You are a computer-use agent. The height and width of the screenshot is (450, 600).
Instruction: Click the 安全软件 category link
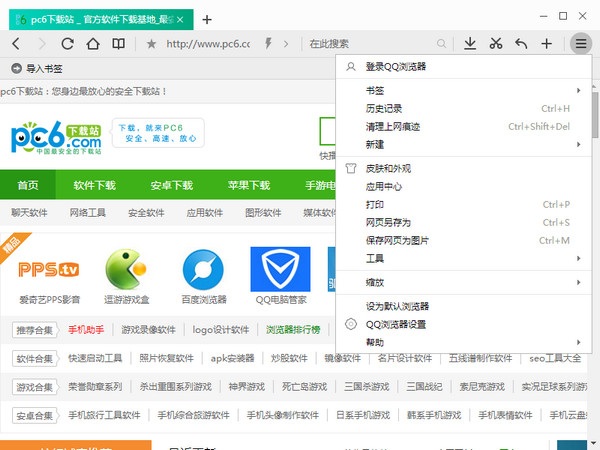pyautogui.click(x=146, y=213)
